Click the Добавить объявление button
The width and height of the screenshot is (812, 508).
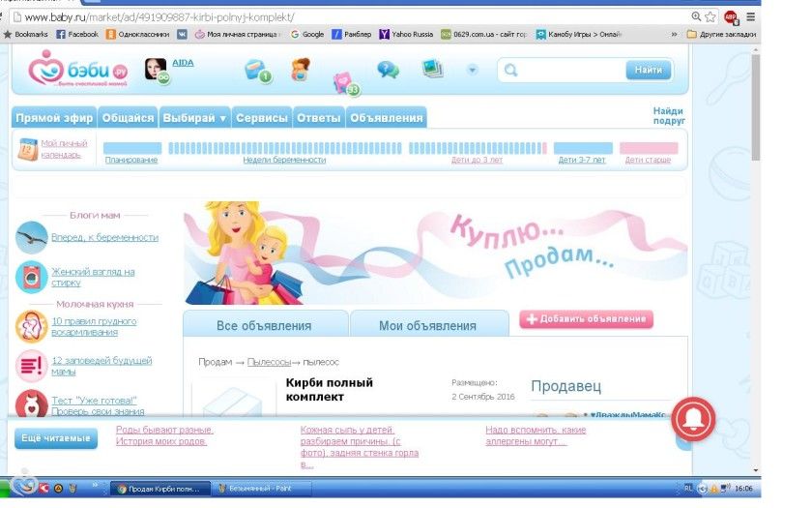[586, 319]
